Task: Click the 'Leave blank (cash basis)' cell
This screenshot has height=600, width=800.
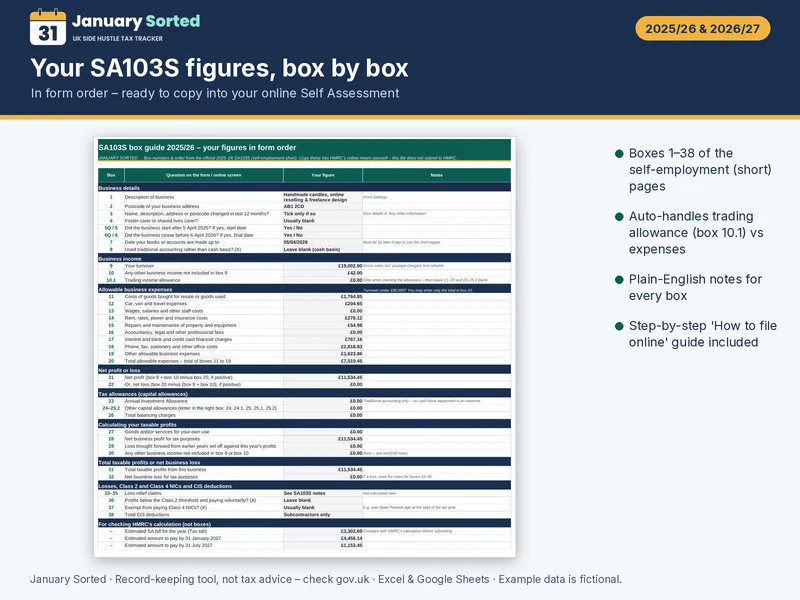Action: [322, 249]
